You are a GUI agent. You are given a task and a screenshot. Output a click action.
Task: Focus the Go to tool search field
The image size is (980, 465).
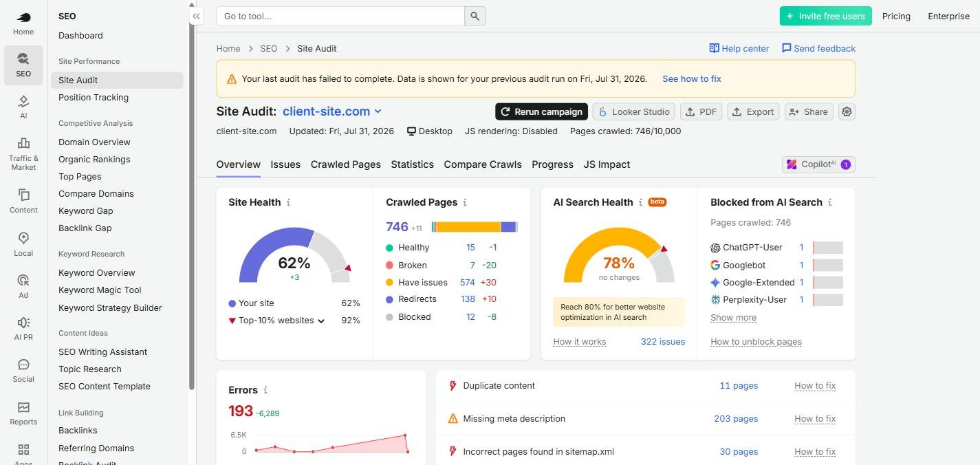(x=340, y=16)
